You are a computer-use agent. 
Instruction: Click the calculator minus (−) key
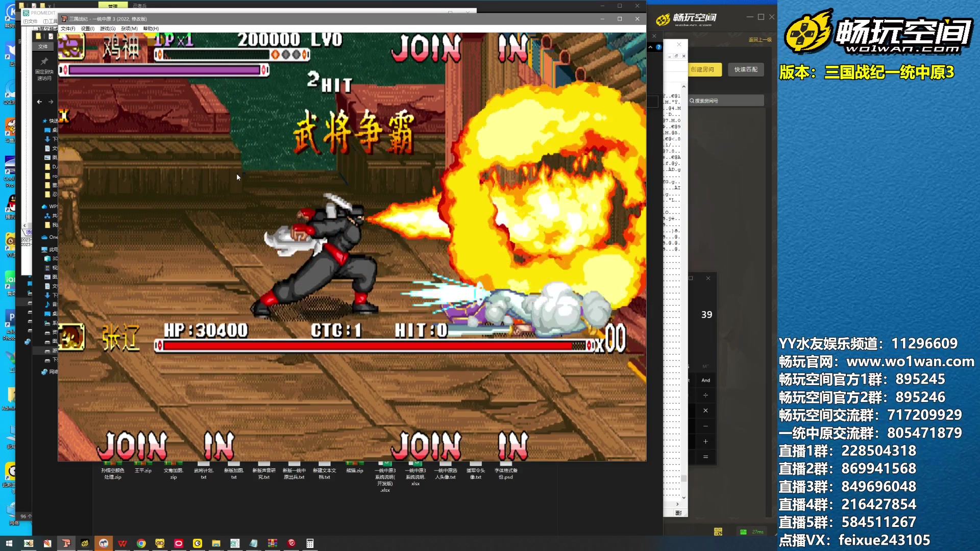pyautogui.click(x=705, y=426)
